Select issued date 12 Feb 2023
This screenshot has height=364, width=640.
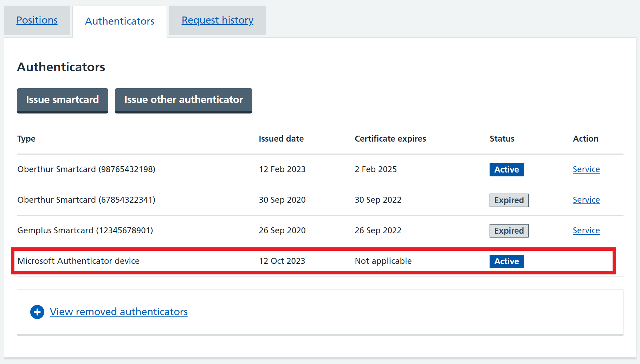click(x=282, y=169)
